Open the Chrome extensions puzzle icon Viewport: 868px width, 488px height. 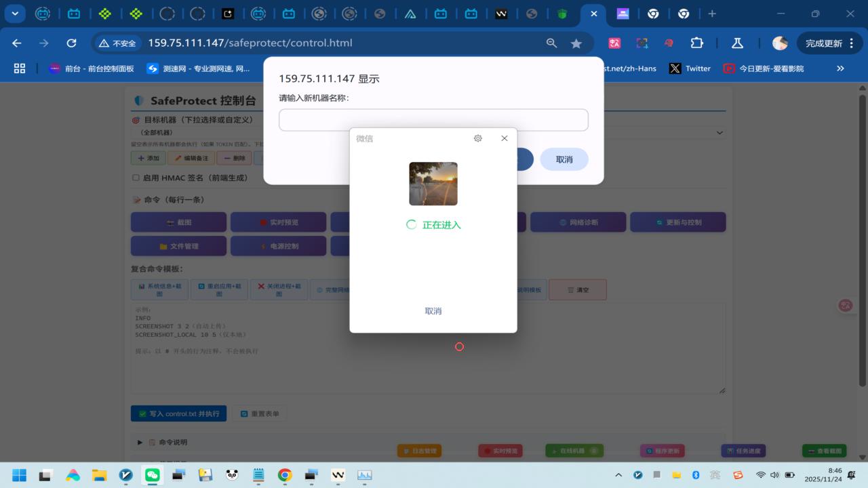696,43
